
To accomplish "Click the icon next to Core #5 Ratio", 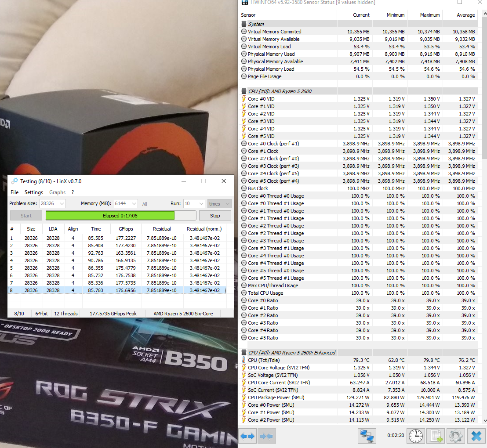I will 244,338.
